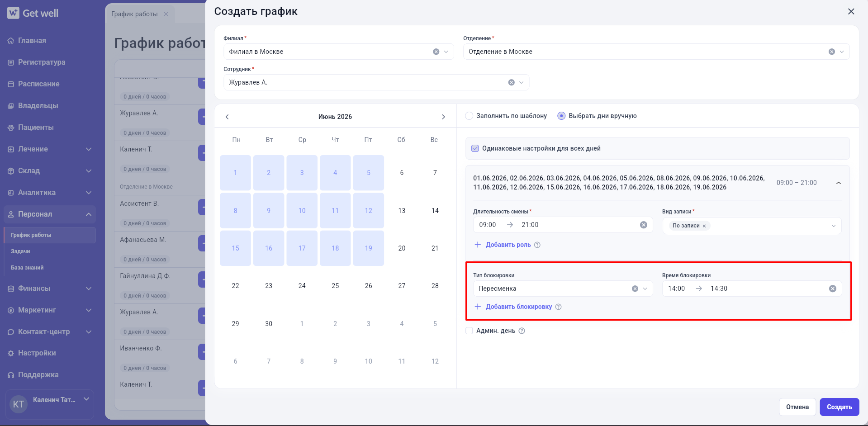Select June 22 in the calendar
868x426 pixels.
point(235,286)
